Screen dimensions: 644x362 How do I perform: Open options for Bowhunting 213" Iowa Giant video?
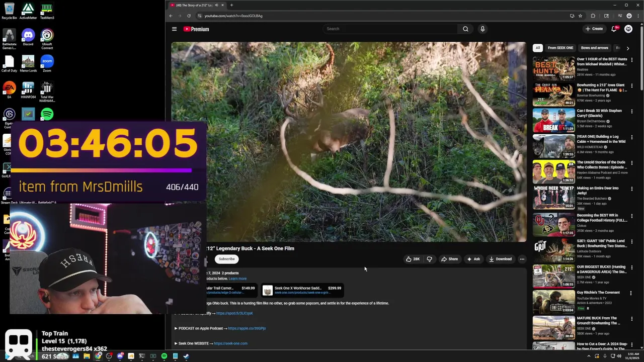(631, 85)
